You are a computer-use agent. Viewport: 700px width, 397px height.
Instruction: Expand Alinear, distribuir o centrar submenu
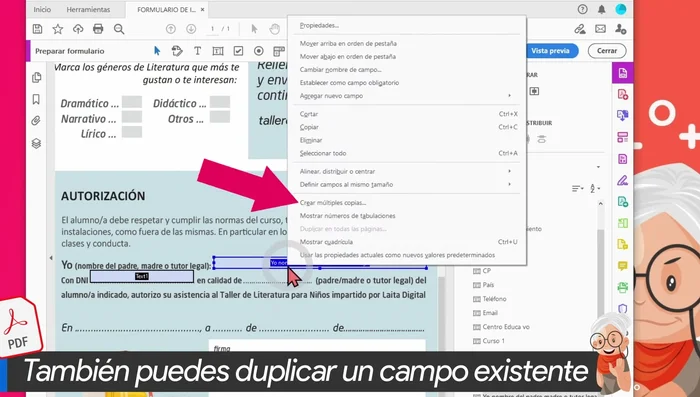click(x=407, y=171)
